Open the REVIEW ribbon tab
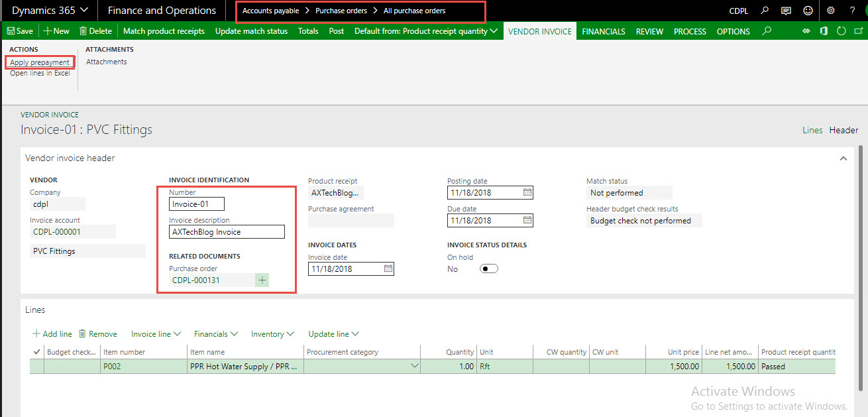868x417 pixels. (x=650, y=31)
